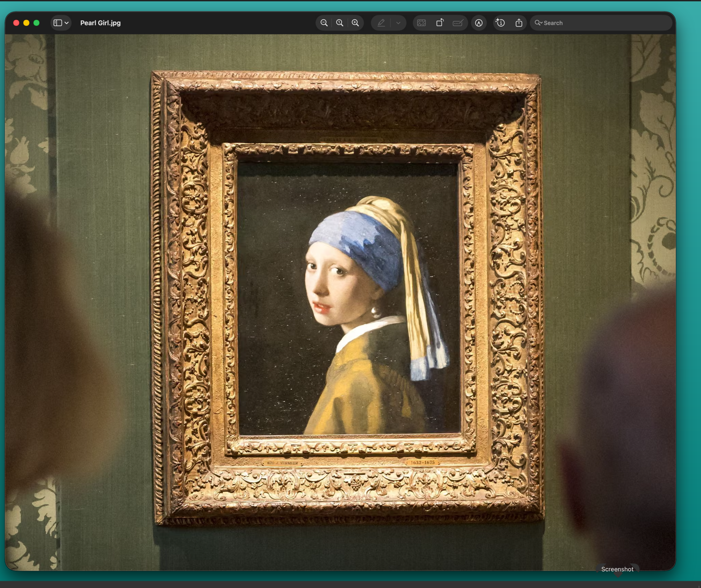Click the form filling toolbar icon

click(458, 23)
